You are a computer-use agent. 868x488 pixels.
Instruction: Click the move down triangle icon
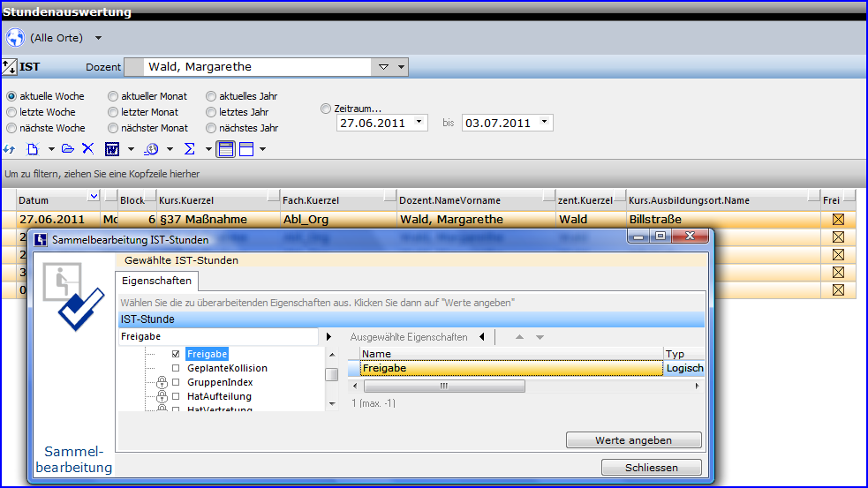click(x=540, y=337)
